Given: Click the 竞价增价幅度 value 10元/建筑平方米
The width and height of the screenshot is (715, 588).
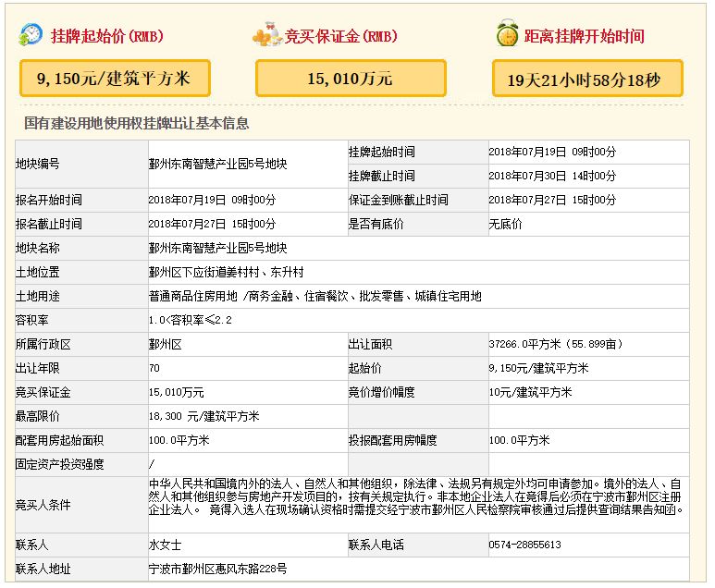Looking at the screenshot, I should click(x=530, y=392).
